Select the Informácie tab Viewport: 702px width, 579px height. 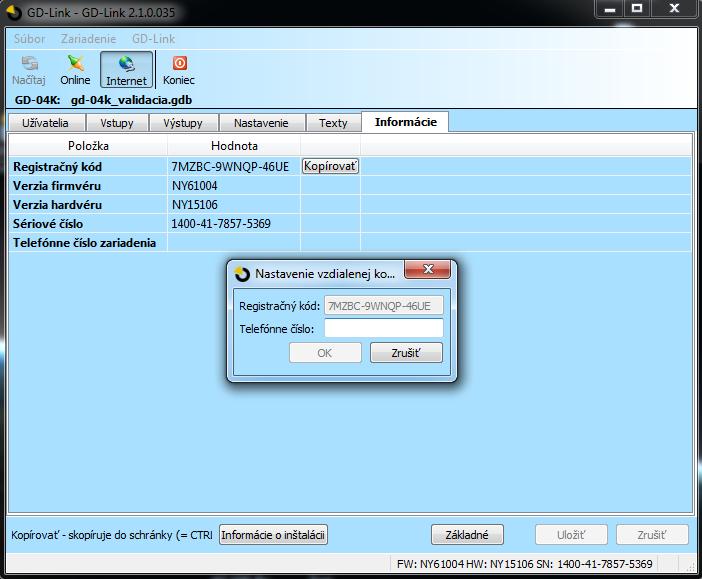pyautogui.click(x=406, y=122)
